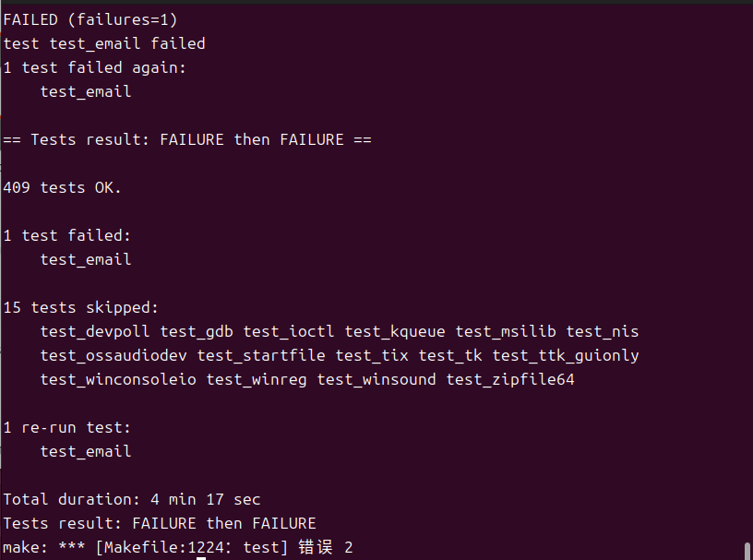Click the "FAILED (failures=1)" line

[90, 19]
